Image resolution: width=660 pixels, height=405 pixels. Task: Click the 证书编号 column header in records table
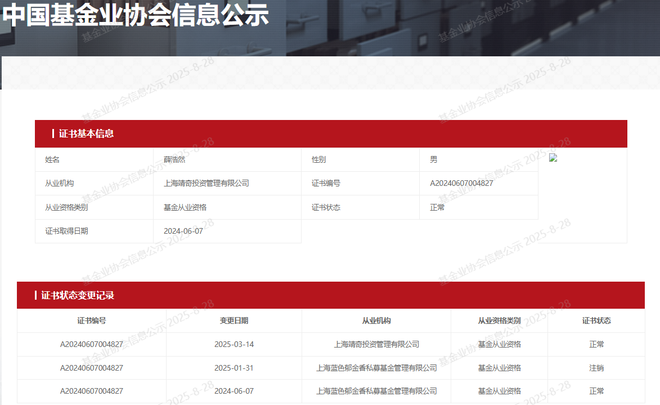click(x=92, y=321)
